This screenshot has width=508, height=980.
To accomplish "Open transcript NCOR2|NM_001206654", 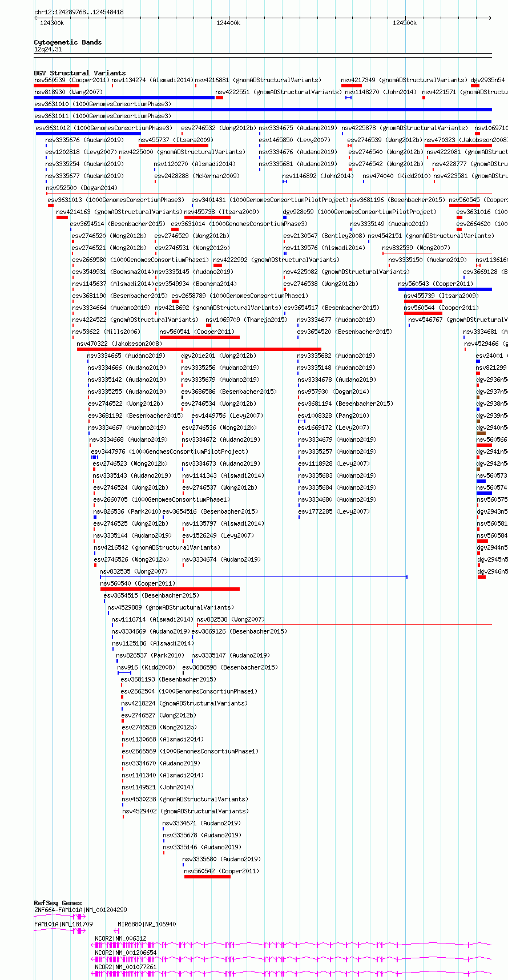I will pyautogui.click(x=126, y=953).
